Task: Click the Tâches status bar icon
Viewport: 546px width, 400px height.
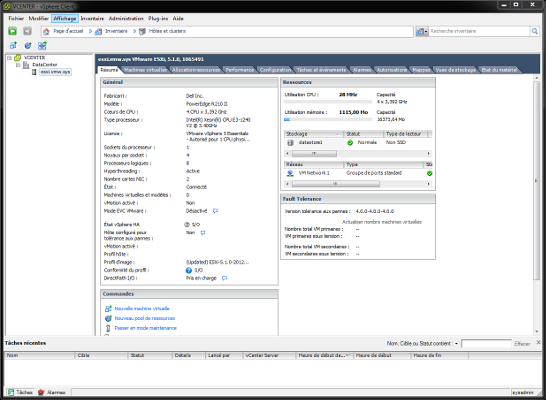Action: [x=11, y=392]
